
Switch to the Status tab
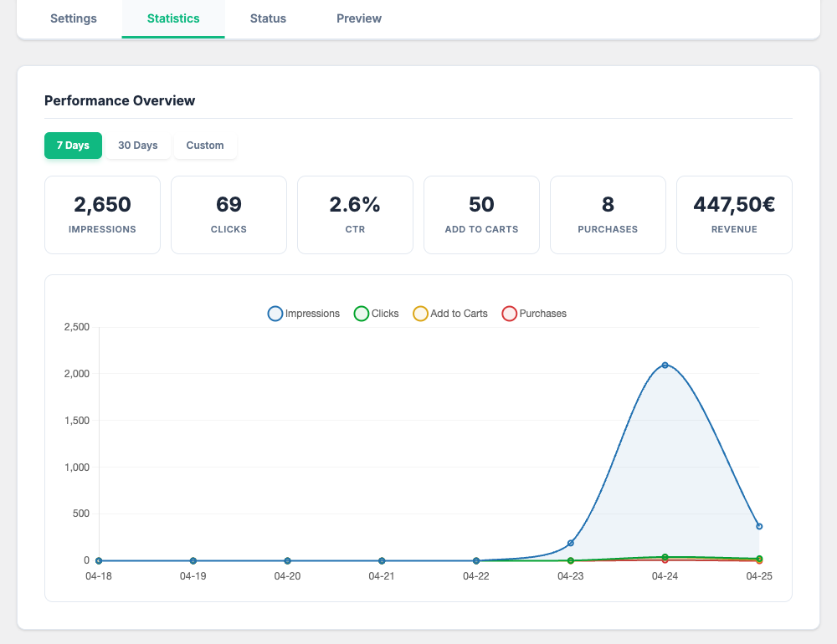268,18
